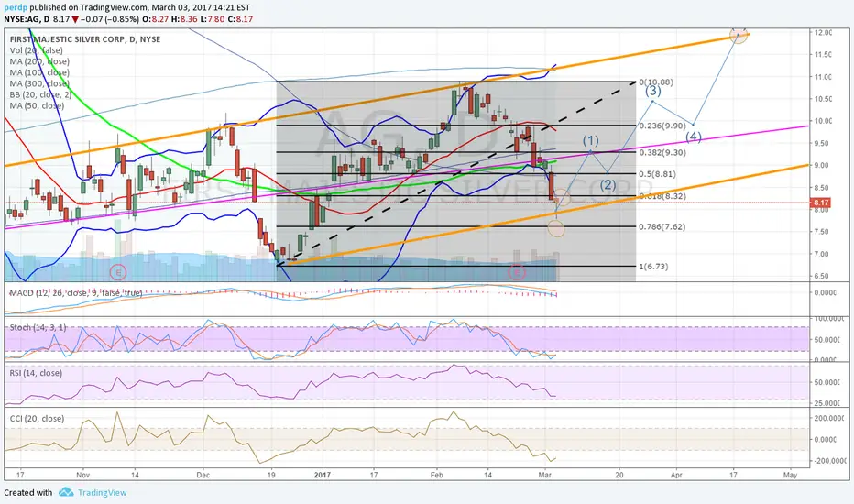The height and width of the screenshot is (504, 854).
Task: Click the Elliott wave (1) label
Action: point(590,140)
